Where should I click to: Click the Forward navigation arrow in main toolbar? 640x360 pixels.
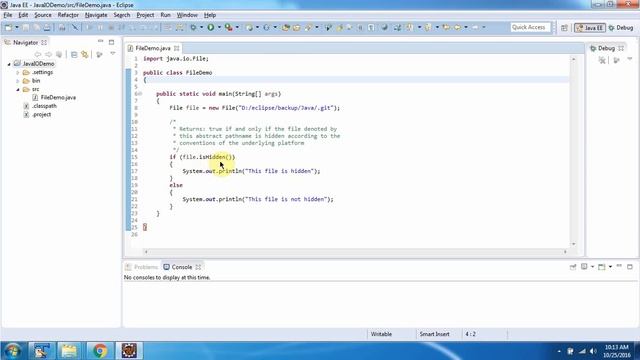tap(475, 27)
